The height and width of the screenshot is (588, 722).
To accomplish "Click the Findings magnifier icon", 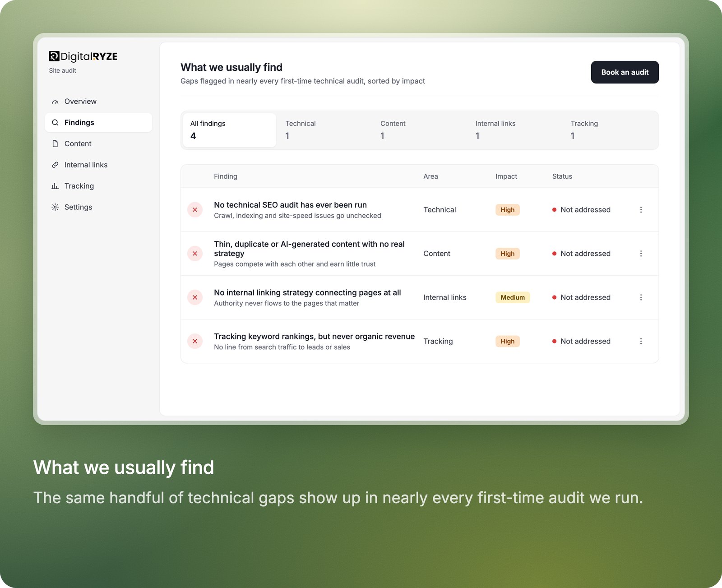I will pos(55,123).
